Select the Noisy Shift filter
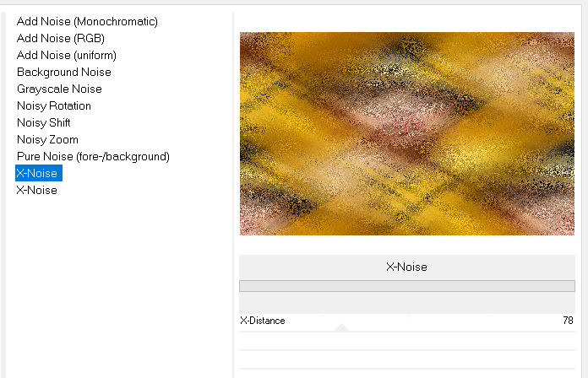 tap(43, 122)
